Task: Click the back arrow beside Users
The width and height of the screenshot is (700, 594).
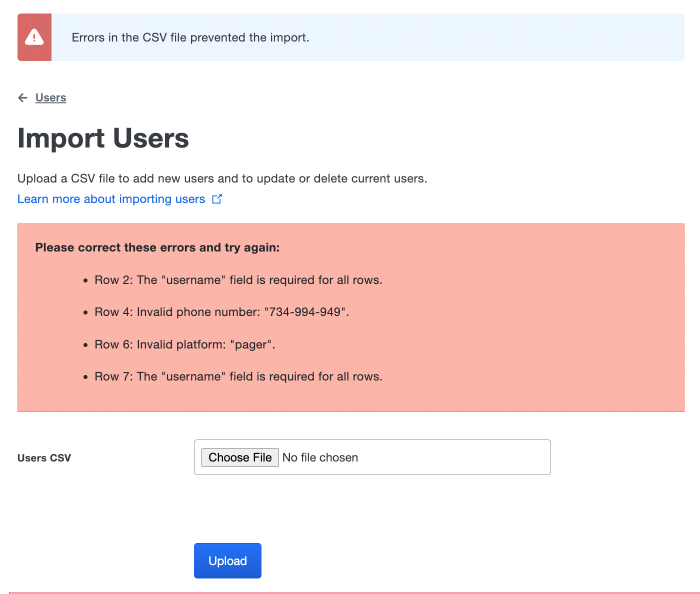Action: [x=22, y=97]
